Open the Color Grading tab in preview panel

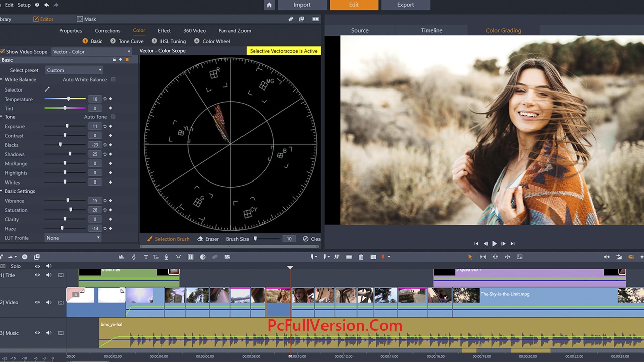click(503, 30)
